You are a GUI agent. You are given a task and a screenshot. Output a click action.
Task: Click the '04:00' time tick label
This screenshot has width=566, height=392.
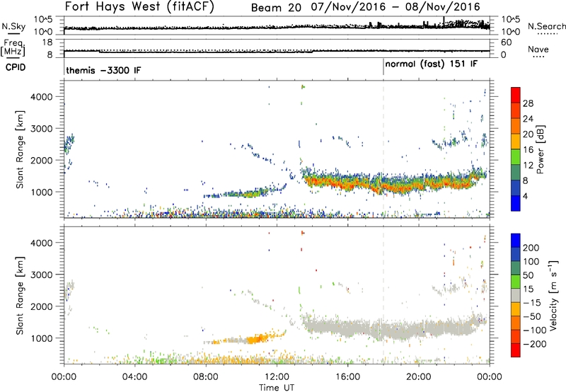[134, 377]
